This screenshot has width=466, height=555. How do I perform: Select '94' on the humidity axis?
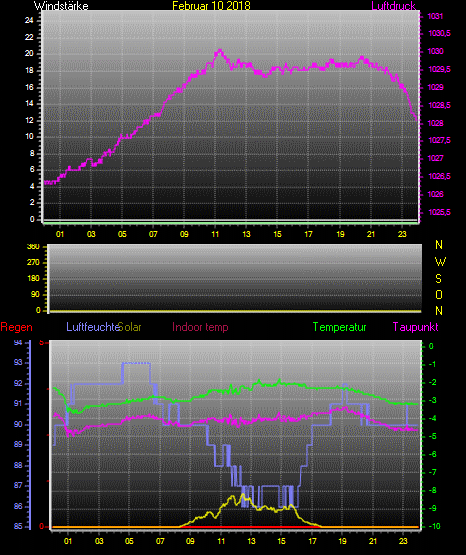(x=18, y=343)
